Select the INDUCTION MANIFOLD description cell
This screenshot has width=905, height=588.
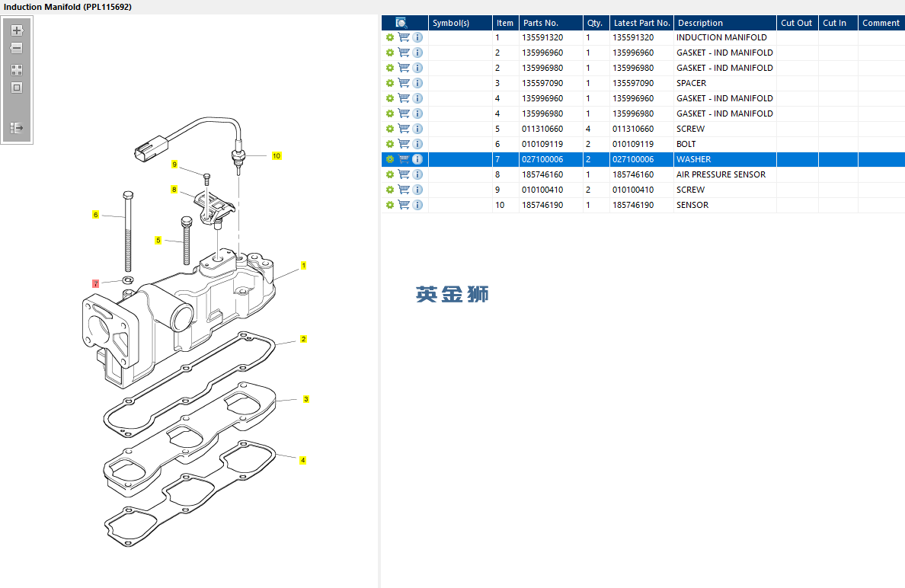click(725, 37)
